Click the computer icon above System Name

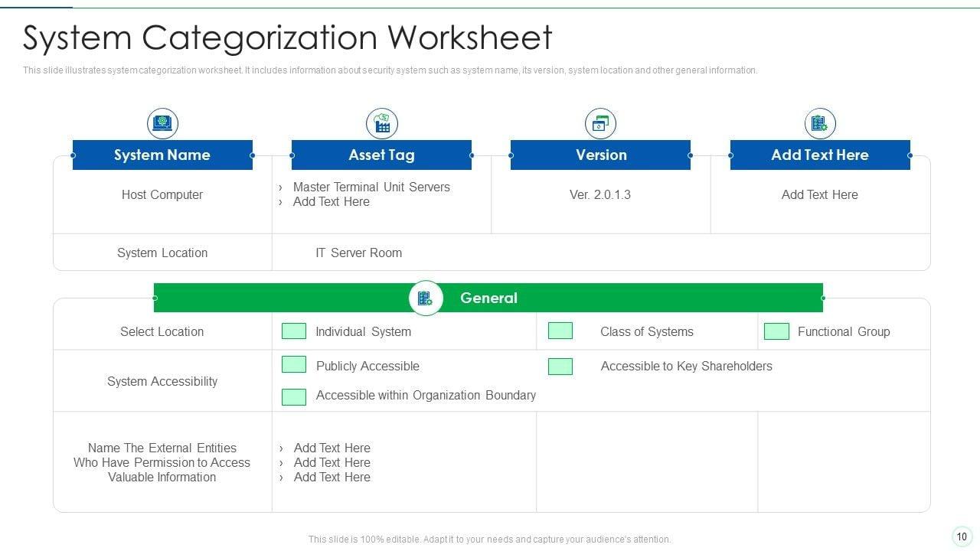click(x=162, y=123)
